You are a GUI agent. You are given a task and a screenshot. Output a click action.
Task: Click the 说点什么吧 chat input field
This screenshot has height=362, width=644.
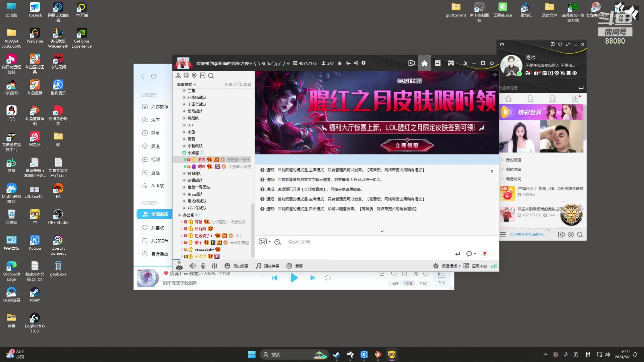[335, 242]
